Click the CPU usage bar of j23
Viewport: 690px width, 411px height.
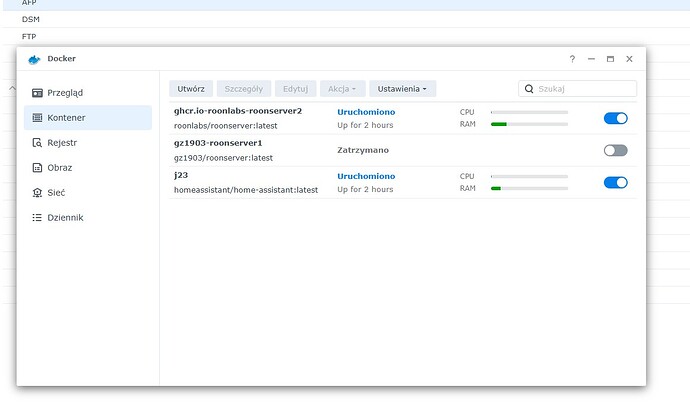[529, 176]
